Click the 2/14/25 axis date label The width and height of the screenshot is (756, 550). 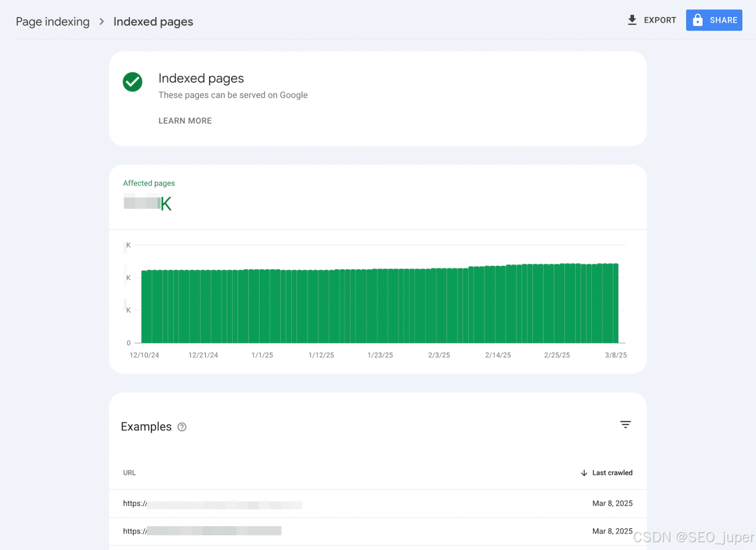coord(498,355)
